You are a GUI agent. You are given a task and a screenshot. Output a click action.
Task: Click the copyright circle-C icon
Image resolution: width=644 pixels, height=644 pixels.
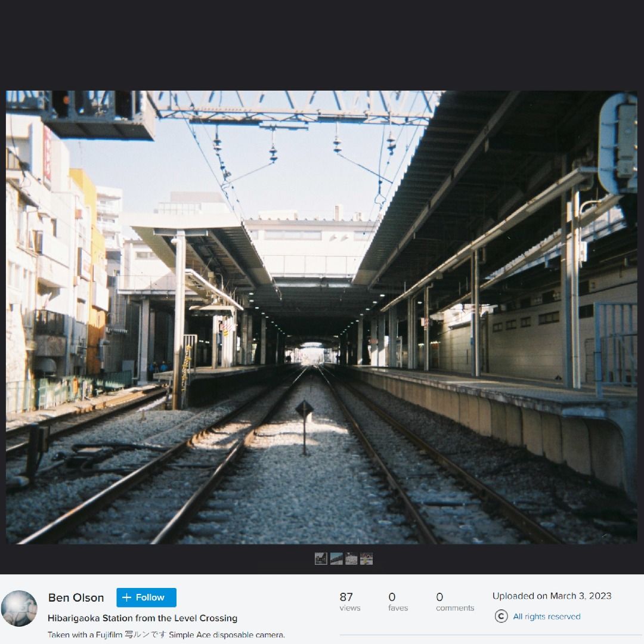[501, 617]
